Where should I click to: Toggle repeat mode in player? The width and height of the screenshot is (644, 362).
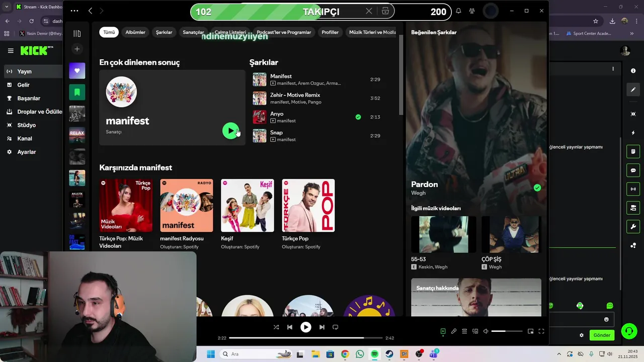pos(336,327)
